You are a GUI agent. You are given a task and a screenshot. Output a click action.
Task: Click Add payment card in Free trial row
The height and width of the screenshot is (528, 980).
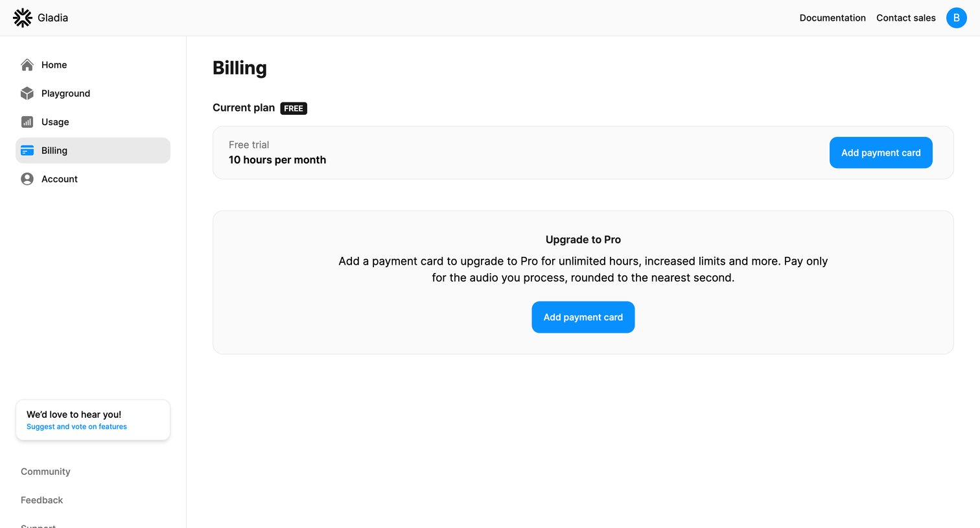pyautogui.click(x=881, y=152)
